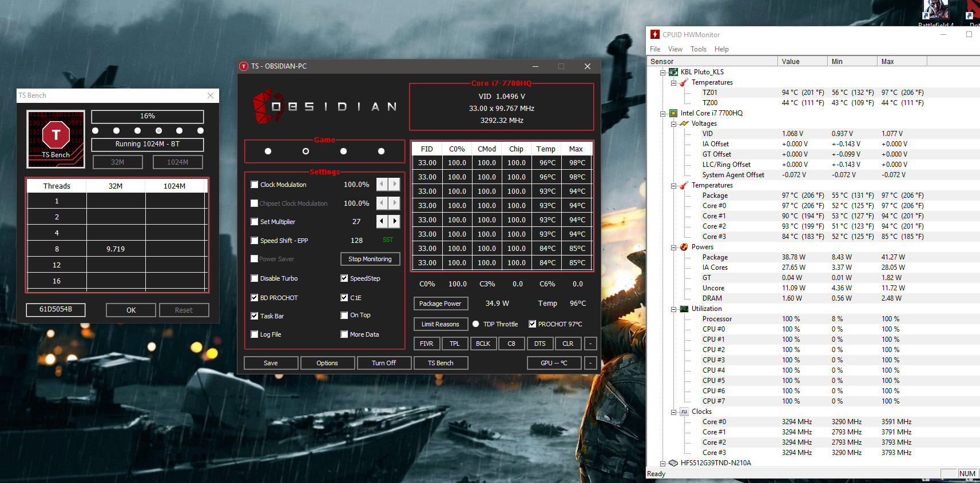
Task: Click the TPL button
Action: (455, 344)
